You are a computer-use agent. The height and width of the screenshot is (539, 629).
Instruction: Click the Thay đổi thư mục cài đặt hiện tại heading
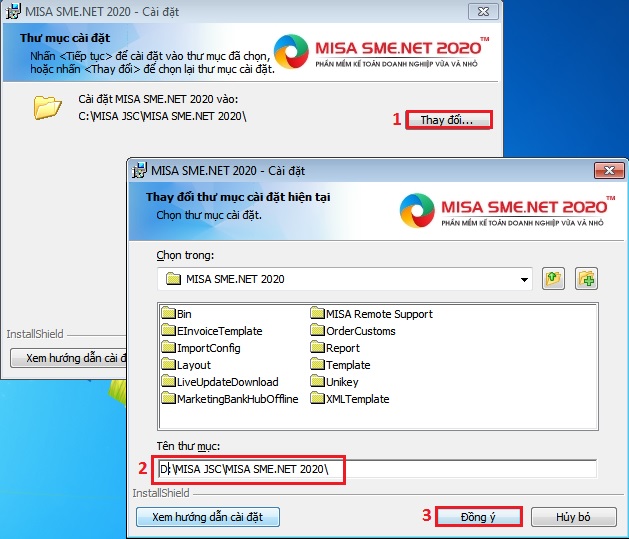pos(238,197)
